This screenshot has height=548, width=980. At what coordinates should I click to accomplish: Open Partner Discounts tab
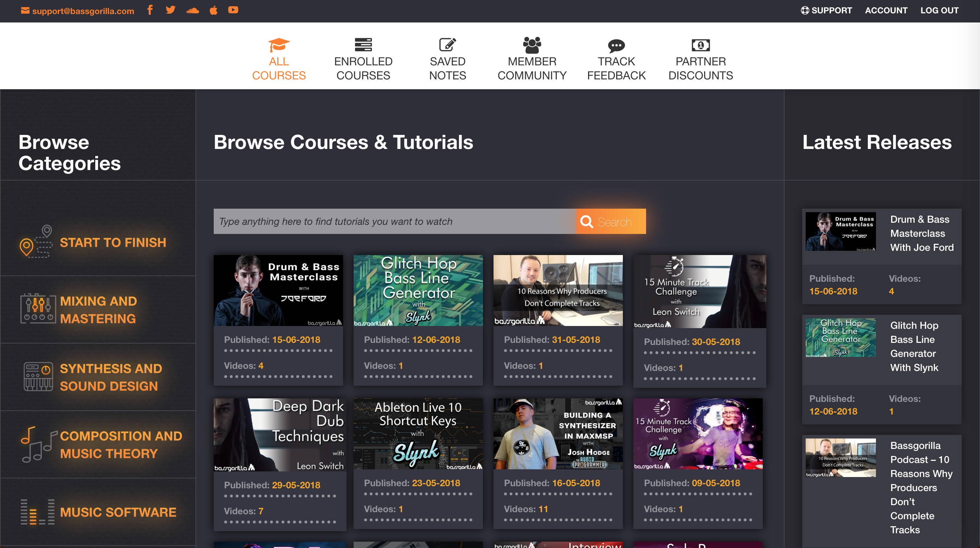pos(701,59)
